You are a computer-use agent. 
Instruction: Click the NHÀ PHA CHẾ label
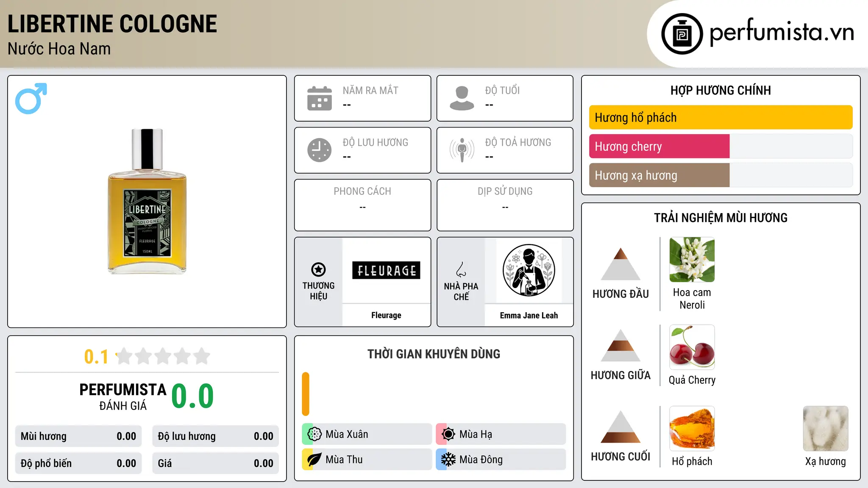461,291
